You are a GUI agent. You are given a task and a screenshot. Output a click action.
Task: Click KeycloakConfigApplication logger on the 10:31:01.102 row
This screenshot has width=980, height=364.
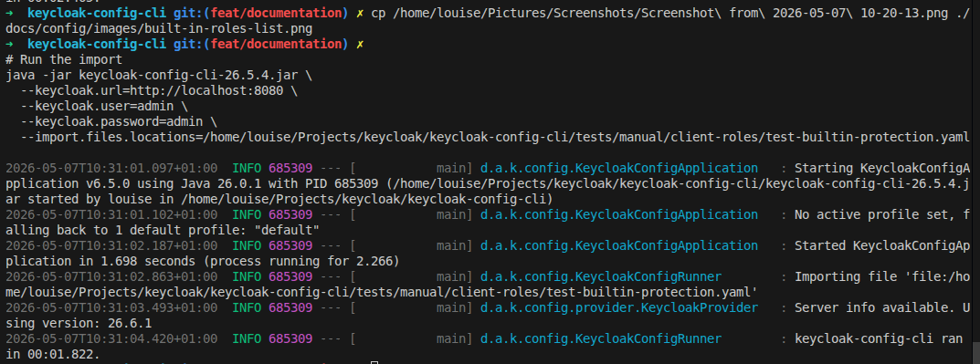pyautogui.click(x=618, y=214)
